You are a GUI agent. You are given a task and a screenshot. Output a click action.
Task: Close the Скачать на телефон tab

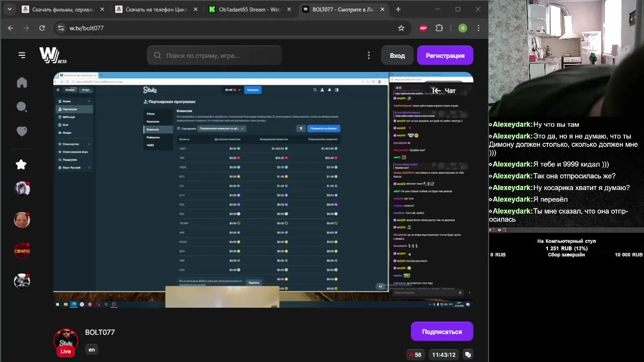[196, 9]
